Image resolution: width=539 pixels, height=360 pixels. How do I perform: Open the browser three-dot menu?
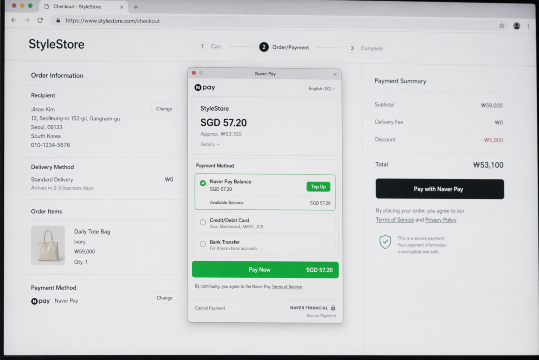coord(528,26)
